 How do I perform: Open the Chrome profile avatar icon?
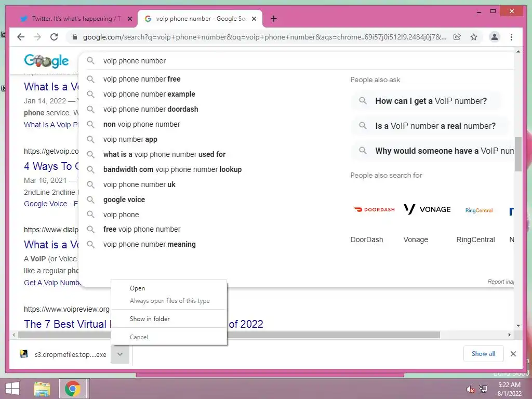pos(495,37)
